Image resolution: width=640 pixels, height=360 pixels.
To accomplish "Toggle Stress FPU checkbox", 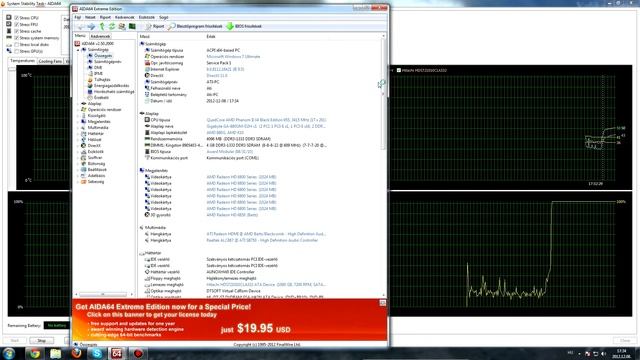I will pyautogui.click(x=17, y=24).
